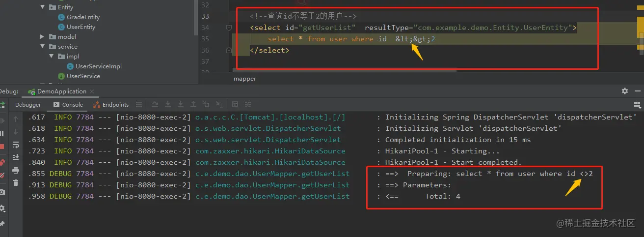Click the Step Into debugger icon

(168, 105)
